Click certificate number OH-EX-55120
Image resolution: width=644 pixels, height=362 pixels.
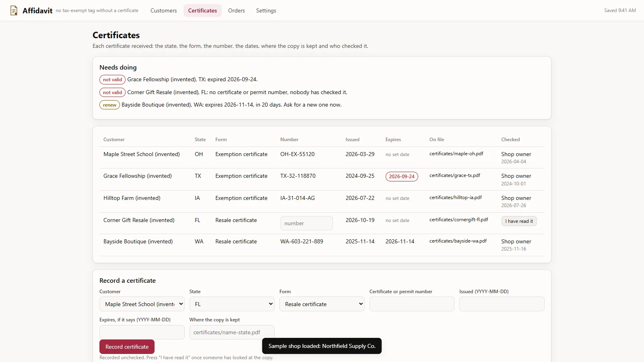click(297, 154)
